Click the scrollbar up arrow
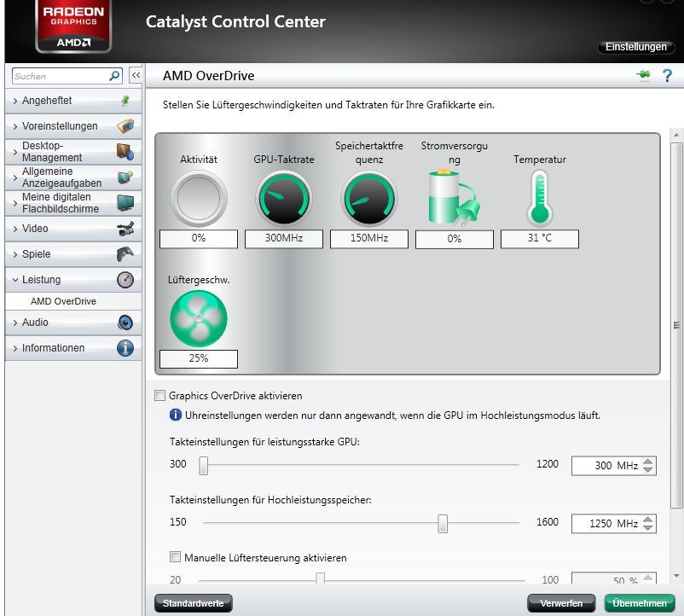The height and width of the screenshot is (616, 684). pos(676,136)
